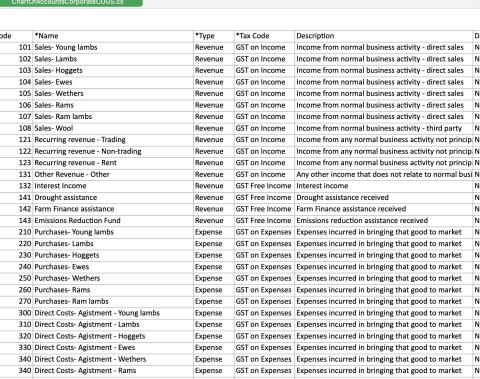The height and width of the screenshot is (379, 480).
Task: Select the 'Recurring revenue - Non-trading' cell
Action: coord(113,151)
